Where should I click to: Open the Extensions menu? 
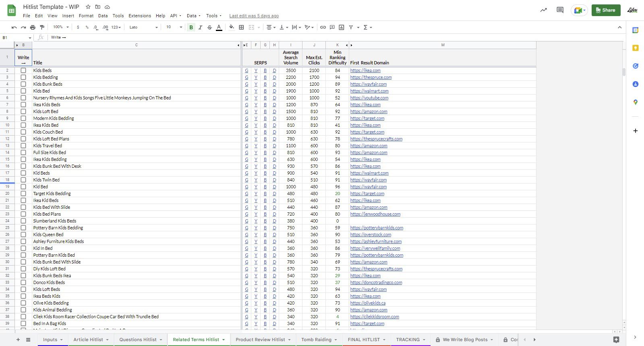pyautogui.click(x=140, y=16)
